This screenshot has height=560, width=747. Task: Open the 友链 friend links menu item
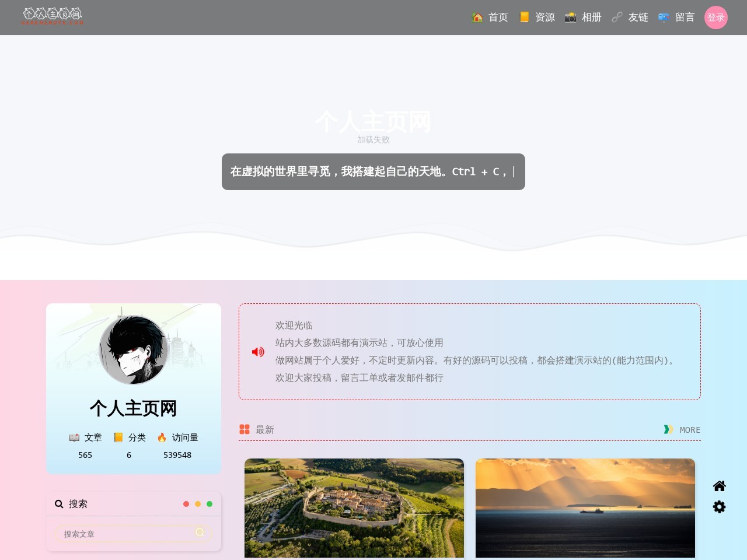(630, 17)
